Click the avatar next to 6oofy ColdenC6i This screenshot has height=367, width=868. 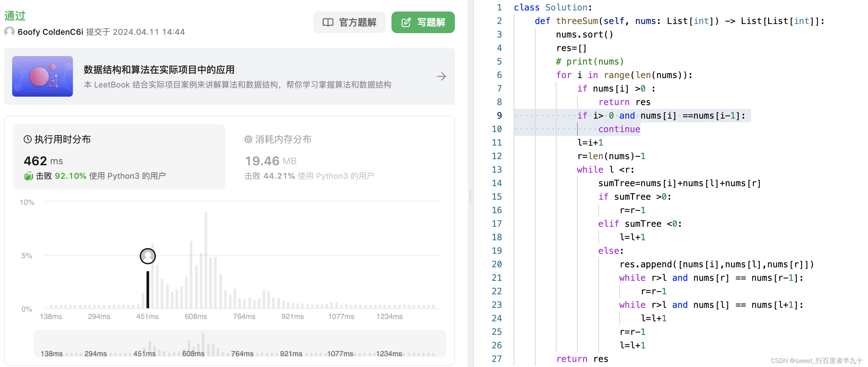(x=9, y=32)
